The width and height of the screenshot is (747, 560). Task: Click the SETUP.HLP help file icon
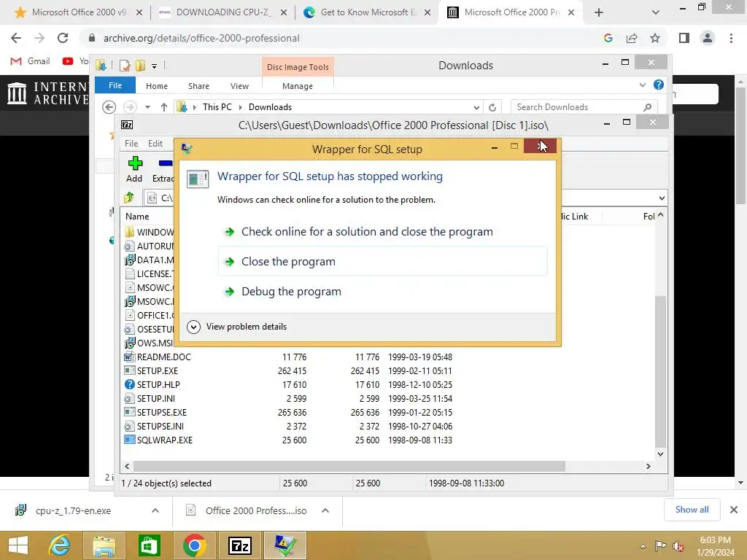(x=129, y=384)
